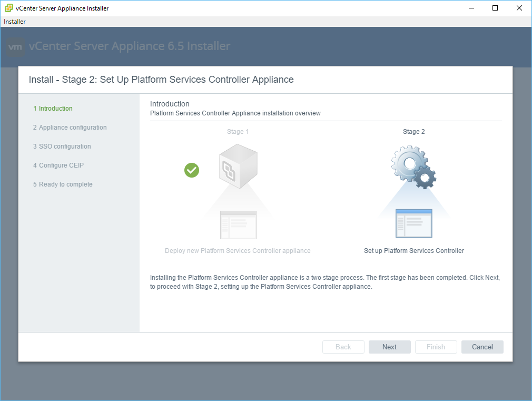Click the 'Introduction' heading in content pane

point(170,104)
